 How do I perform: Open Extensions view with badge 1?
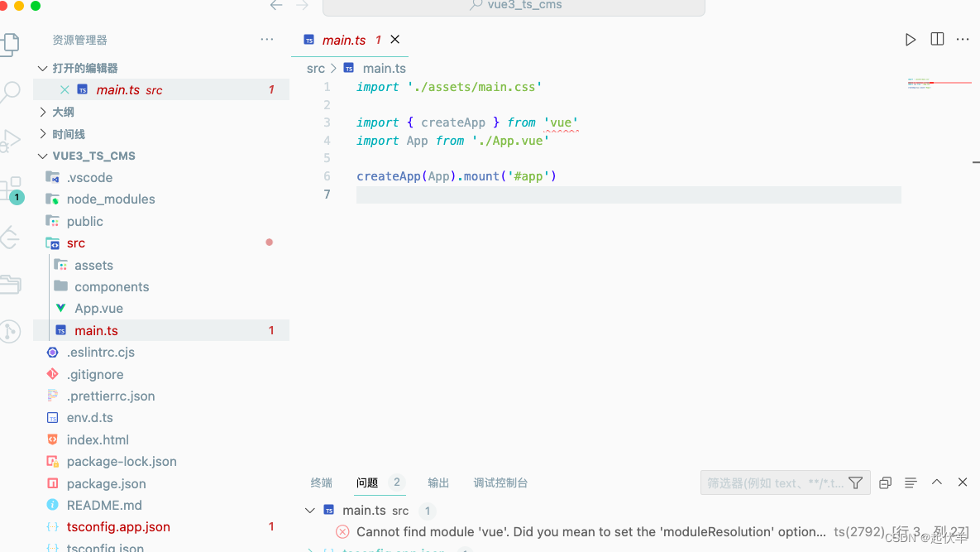click(12, 190)
